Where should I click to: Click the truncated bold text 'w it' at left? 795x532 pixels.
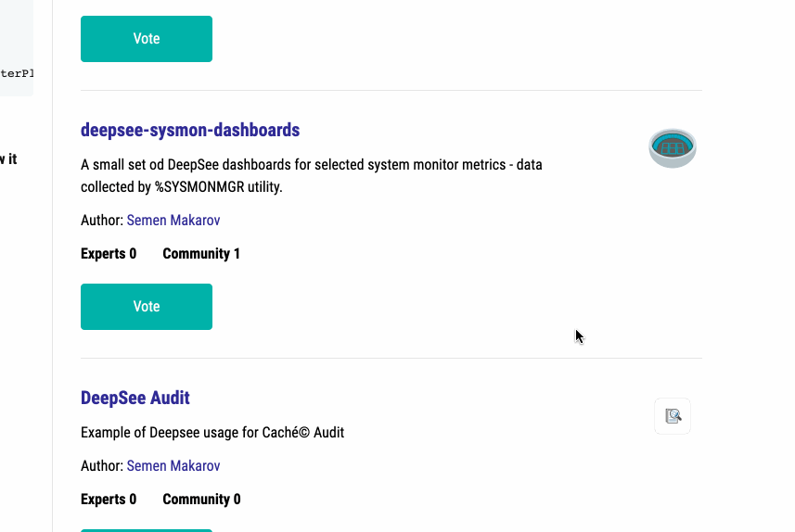click(x=8, y=159)
